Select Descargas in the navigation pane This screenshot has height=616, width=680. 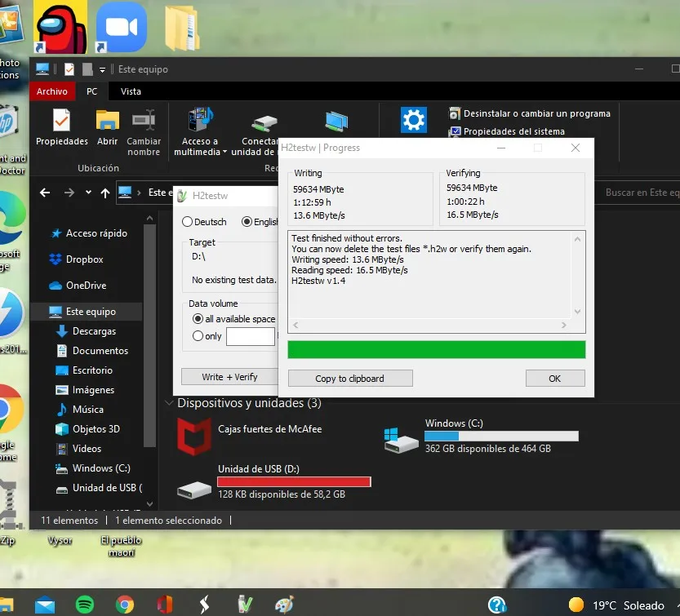94,331
